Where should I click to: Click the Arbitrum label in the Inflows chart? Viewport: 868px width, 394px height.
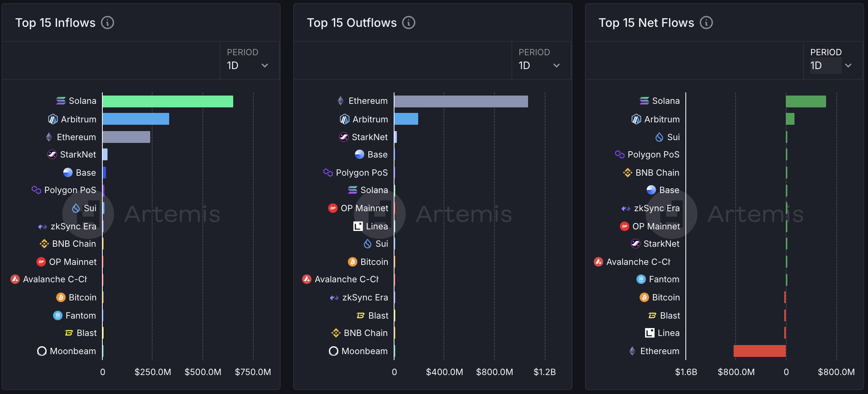pos(79,119)
